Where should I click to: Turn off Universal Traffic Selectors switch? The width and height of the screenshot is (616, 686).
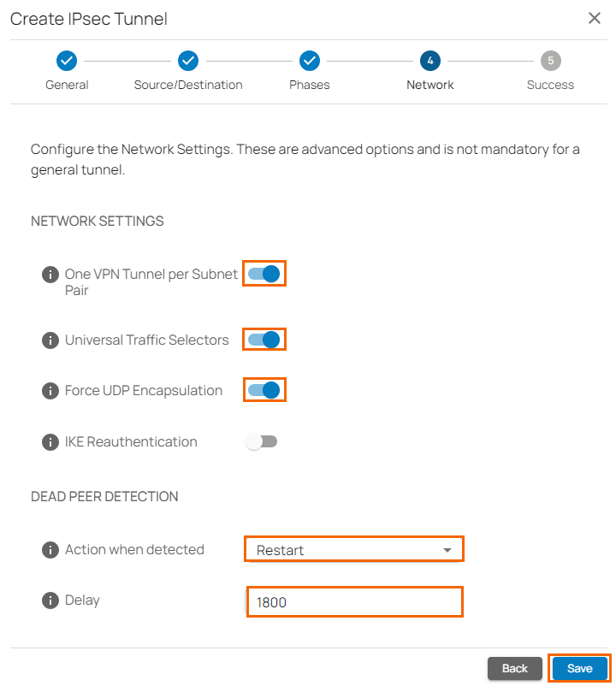[x=264, y=340]
